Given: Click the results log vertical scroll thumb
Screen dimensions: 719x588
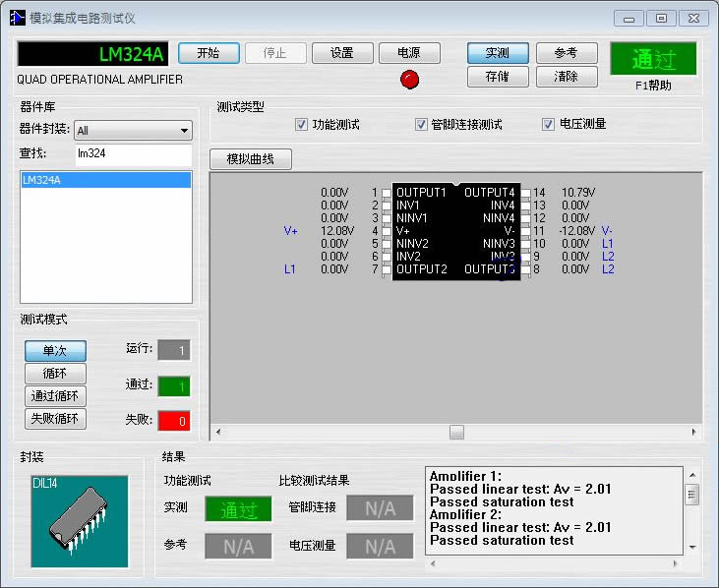Looking at the screenshot, I should 692,495.
